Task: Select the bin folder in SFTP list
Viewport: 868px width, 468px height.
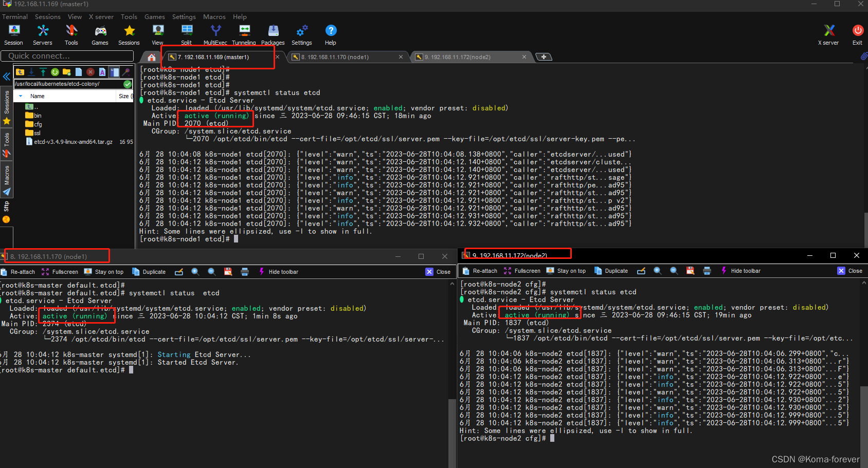Action: click(x=33, y=116)
